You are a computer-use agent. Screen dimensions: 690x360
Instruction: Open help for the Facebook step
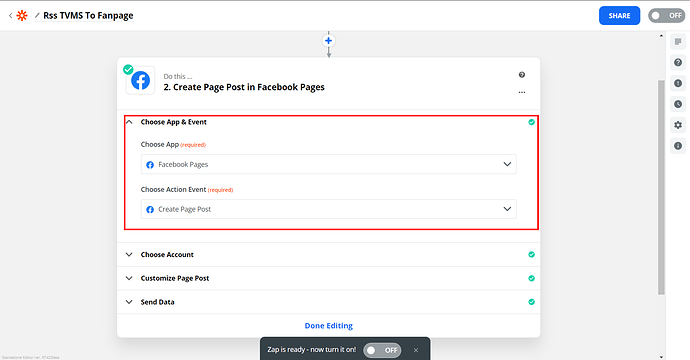(521, 75)
